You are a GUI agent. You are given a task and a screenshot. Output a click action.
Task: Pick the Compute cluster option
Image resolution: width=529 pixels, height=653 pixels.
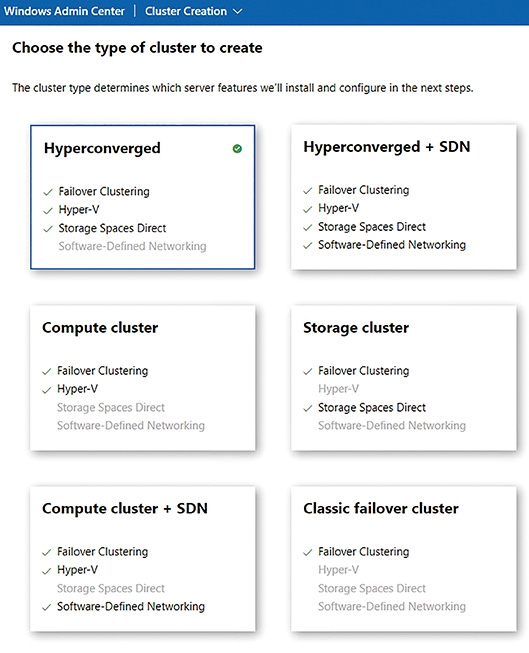tap(142, 378)
